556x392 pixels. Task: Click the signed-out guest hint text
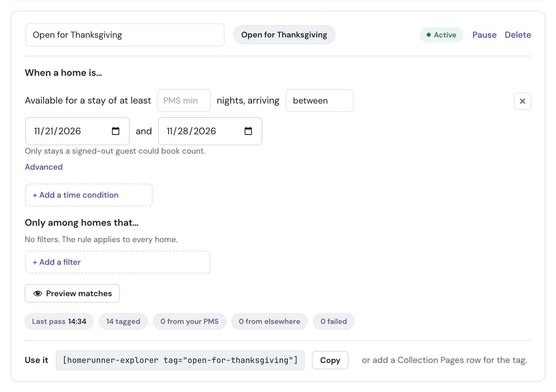coord(115,151)
